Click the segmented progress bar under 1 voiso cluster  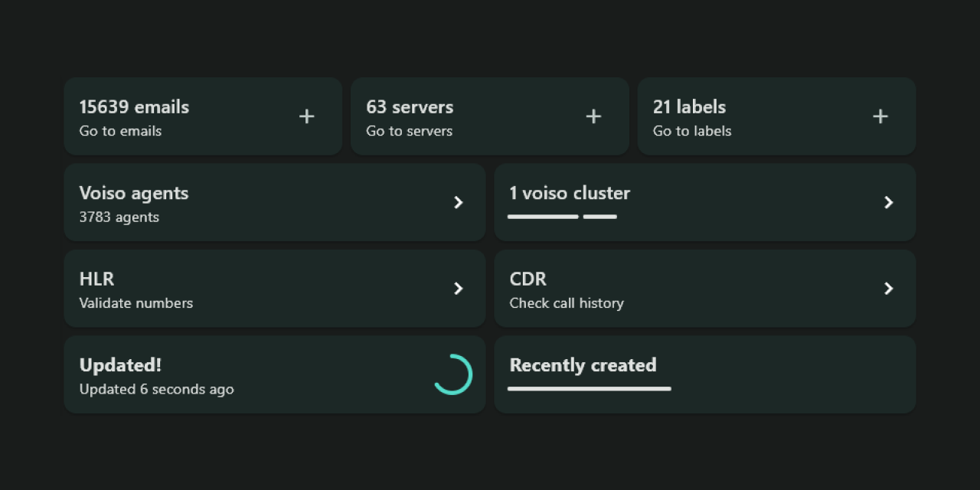563,217
